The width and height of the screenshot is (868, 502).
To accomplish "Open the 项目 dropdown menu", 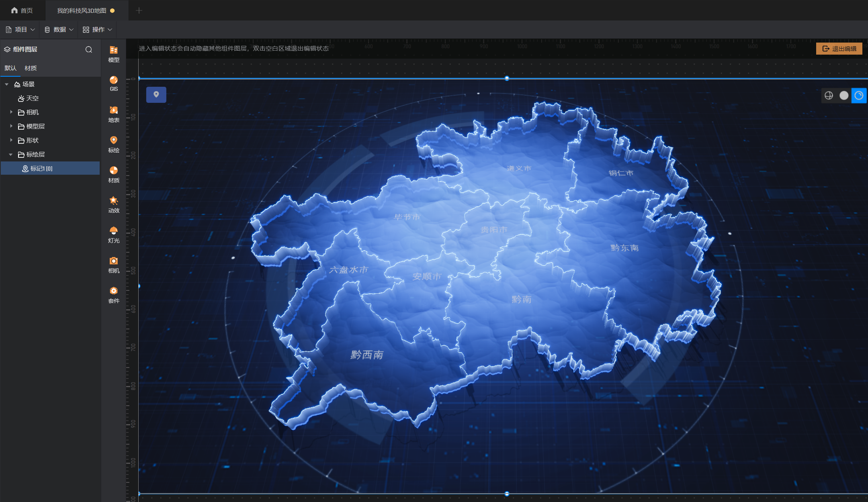I will pyautogui.click(x=20, y=30).
